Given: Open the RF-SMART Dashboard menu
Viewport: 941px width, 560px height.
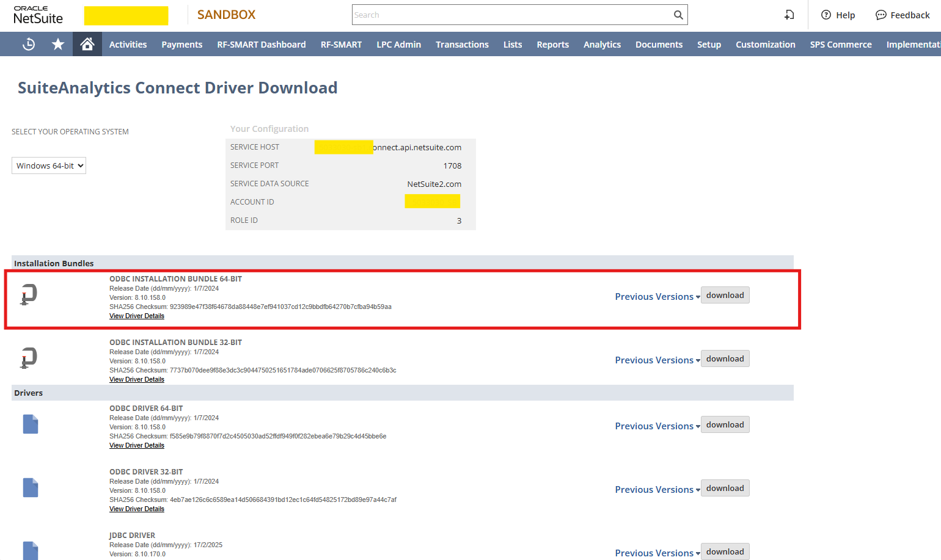Looking at the screenshot, I should (262, 45).
